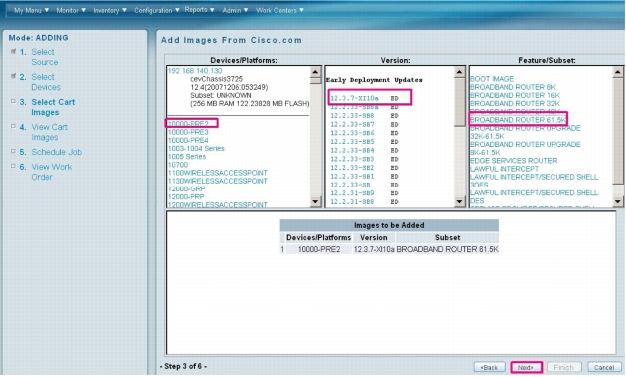The image size is (626, 377).
Task: Go to step 3 Select Cart Images
Action: 53,107
